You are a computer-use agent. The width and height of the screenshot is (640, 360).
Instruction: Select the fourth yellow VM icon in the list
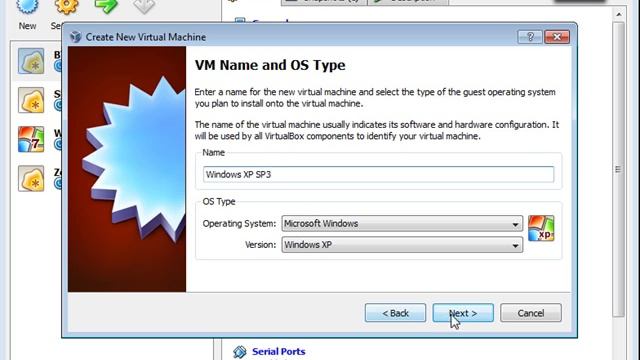(x=31, y=178)
